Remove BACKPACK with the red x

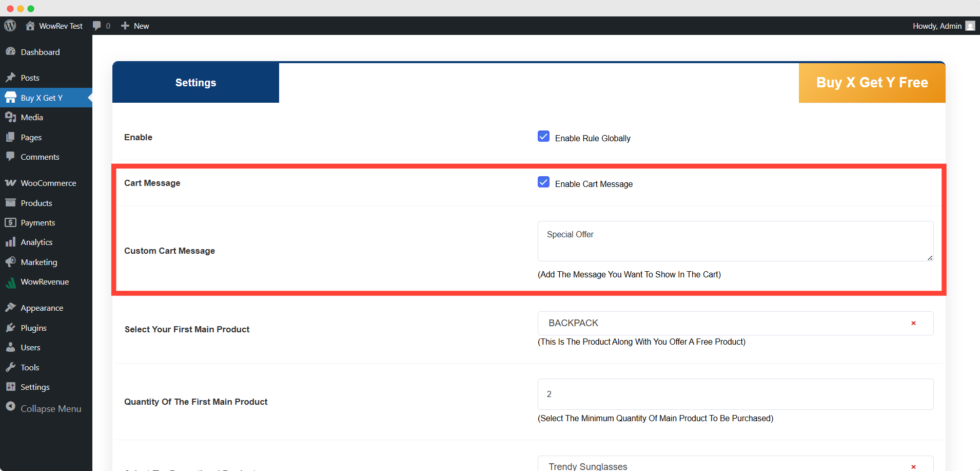point(913,323)
